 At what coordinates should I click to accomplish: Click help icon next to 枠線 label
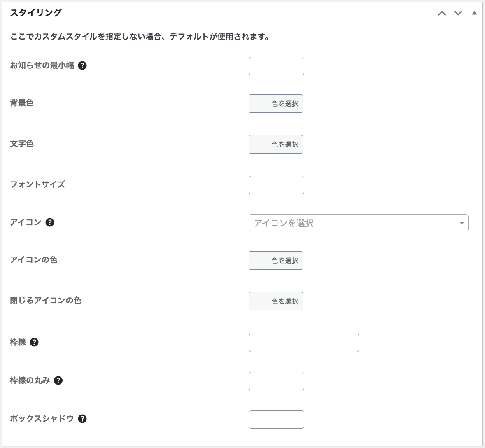tap(35, 342)
